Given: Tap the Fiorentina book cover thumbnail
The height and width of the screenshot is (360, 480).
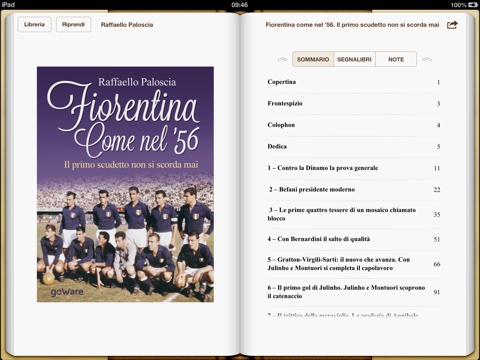Looking at the screenshot, I should (125, 184).
